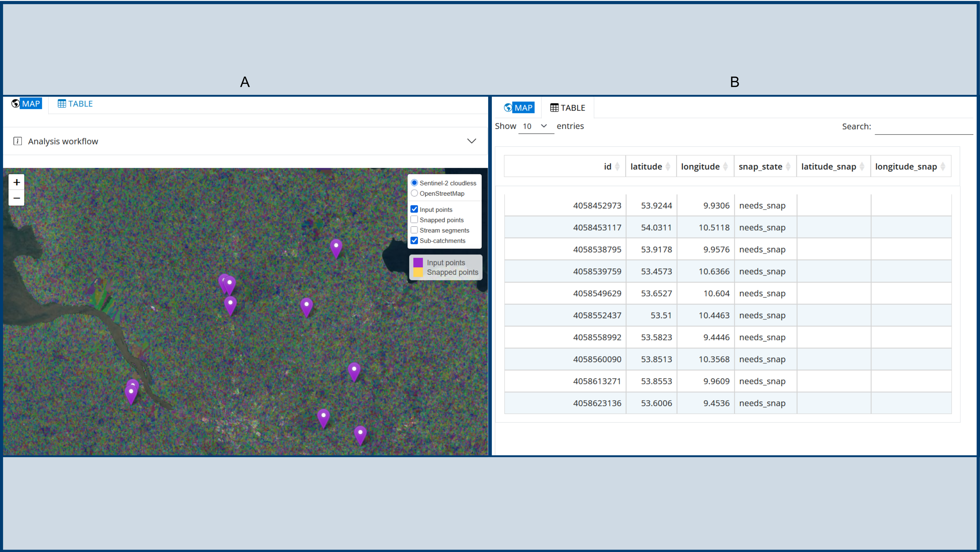Sort table by snap_state column arrows
This screenshot has width=980, height=552.
(788, 167)
